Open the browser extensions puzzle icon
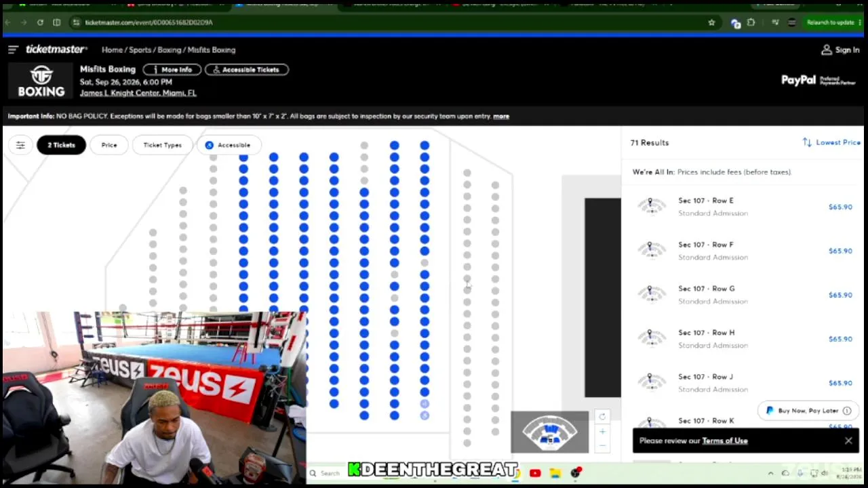The height and width of the screenshot is (488, 868). [x=751, y=22]
